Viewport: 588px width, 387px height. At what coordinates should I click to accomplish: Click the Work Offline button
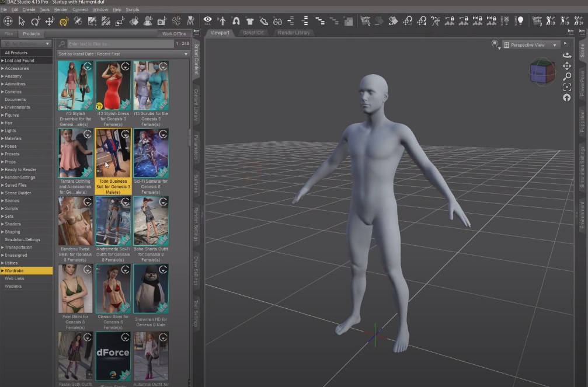tap(173, 33)
